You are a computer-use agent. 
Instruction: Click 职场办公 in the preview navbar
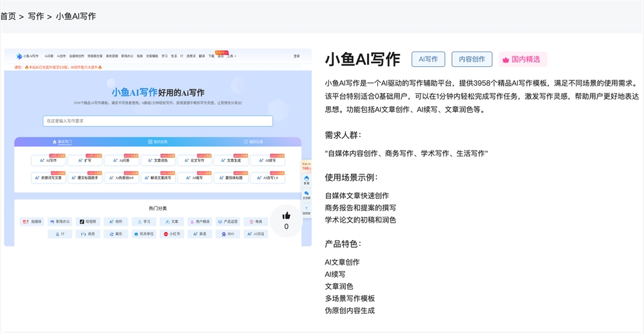pyautogui.click(x=128, y=56)
